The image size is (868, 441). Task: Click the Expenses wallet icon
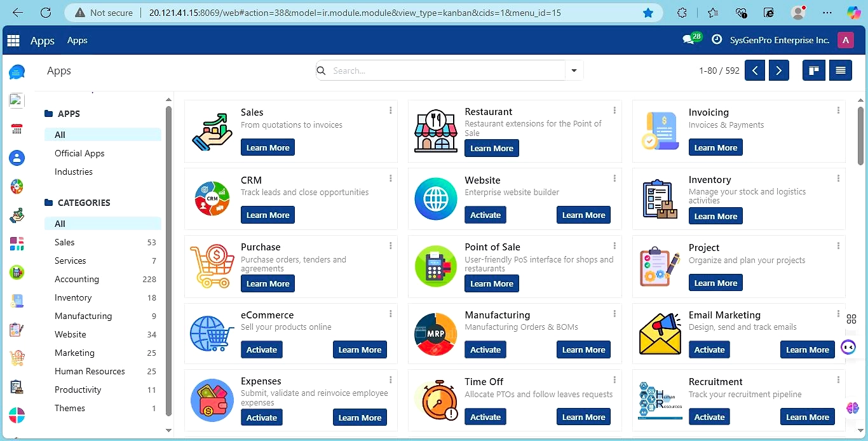click(x=212, y=400)
